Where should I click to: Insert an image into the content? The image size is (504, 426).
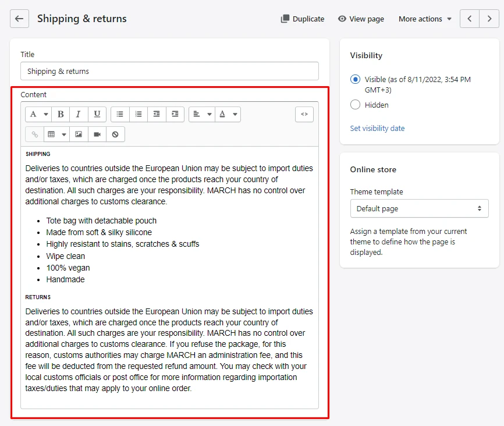(x=79, y=134)
